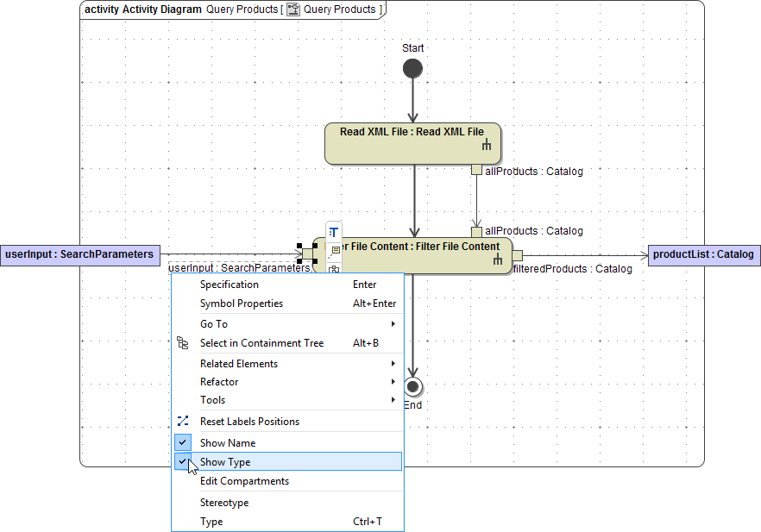This screenshot has height=532, width=761.
Task: Click the Query Products diagram icon in header
Action: [x=292, y=9]
